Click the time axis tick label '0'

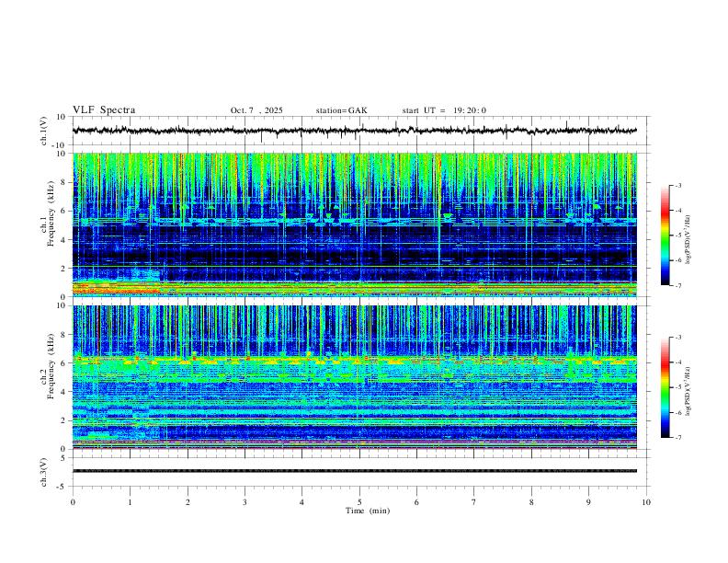[73, 502]
